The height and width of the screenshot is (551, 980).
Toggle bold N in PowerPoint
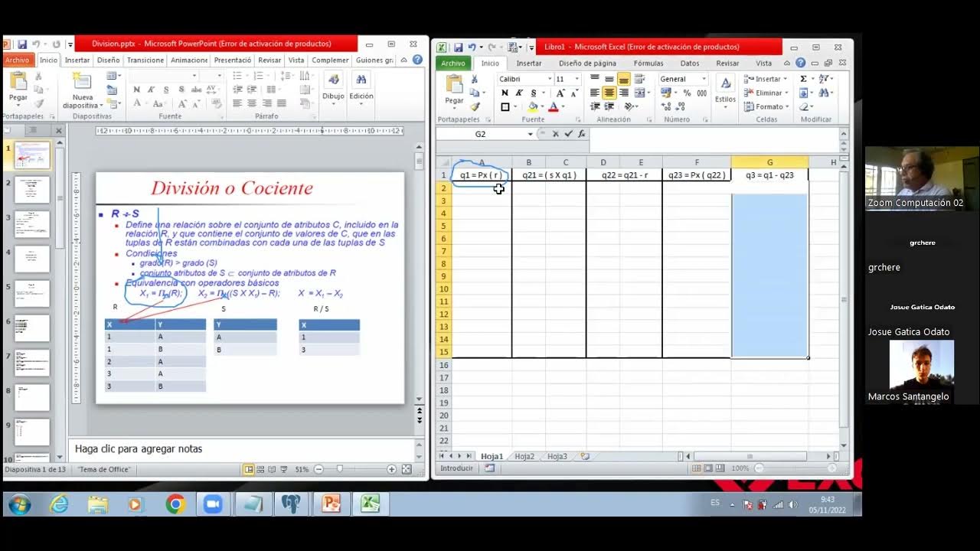(137, 90)
